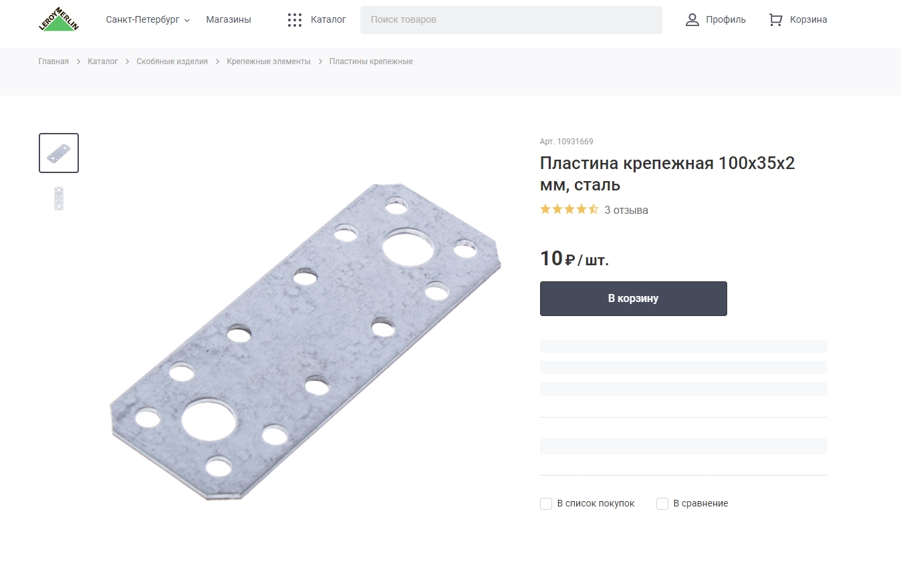Click the profile person icon
The height and width of the screenshot is (588, 901).
[692, 20]
